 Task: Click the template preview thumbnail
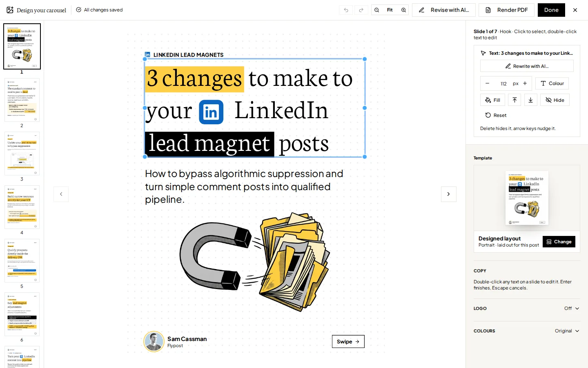click(x=527, y=198)
